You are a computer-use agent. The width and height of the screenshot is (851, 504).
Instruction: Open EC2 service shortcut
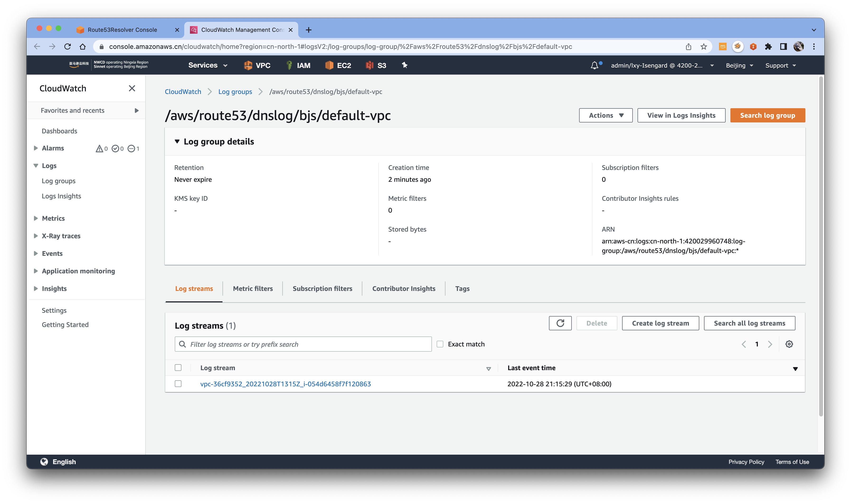(338, 65)
